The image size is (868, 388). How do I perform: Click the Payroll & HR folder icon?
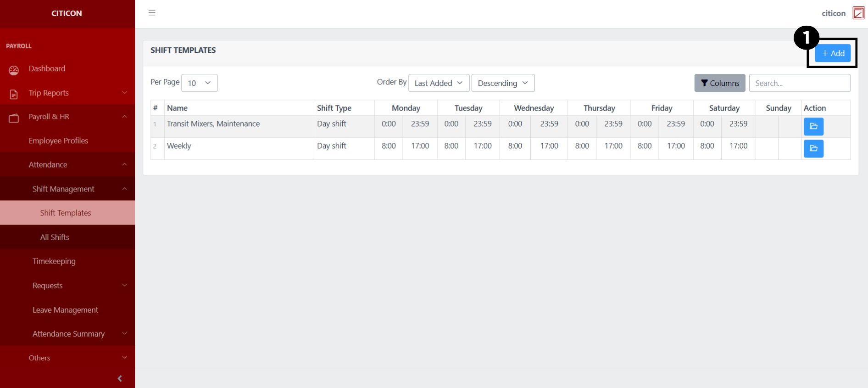pyautogui.click(x=14, y=118)
